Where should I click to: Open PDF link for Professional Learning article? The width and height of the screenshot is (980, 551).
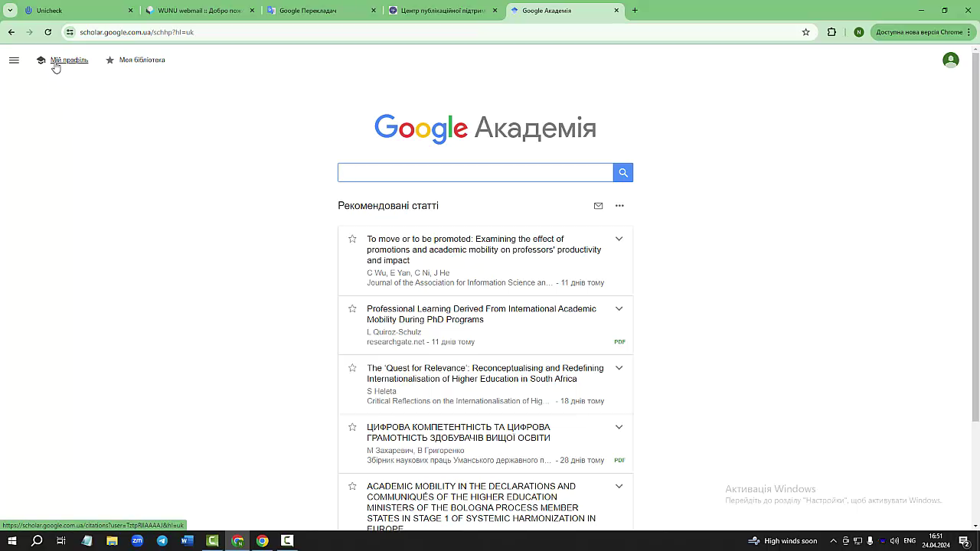point(619,342)
